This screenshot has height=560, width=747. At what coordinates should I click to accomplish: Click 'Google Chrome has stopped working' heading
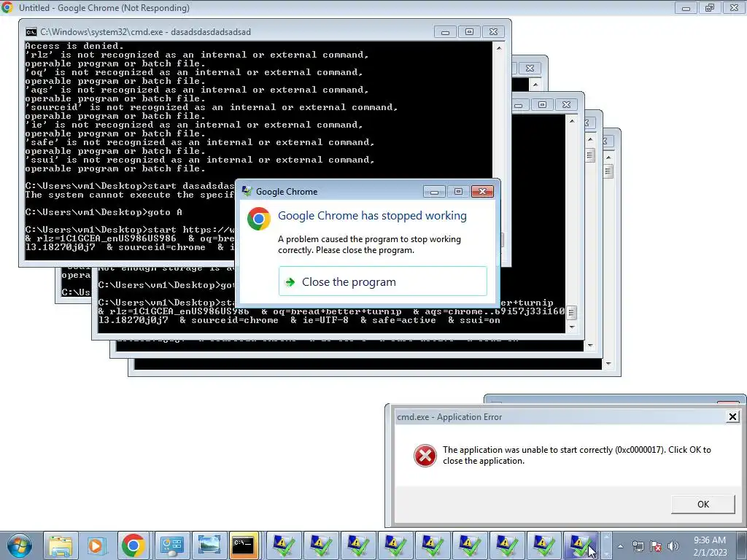point(372,216)
